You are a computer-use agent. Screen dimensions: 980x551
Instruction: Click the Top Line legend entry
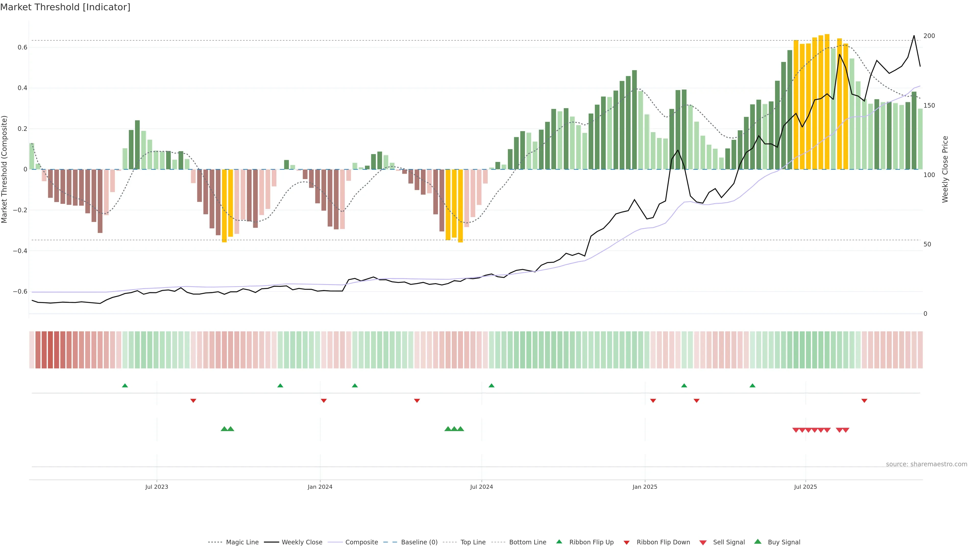pos(473,542)
